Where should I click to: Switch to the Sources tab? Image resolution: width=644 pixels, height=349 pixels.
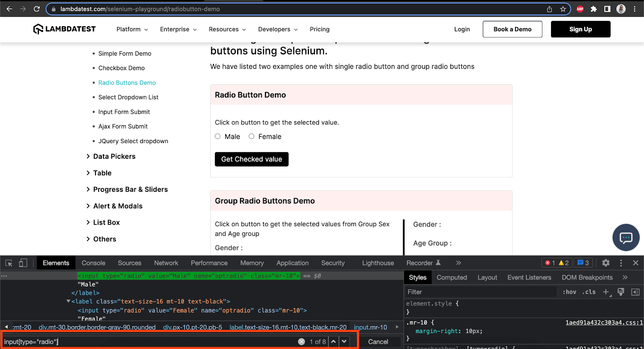[x=130, y=263]
